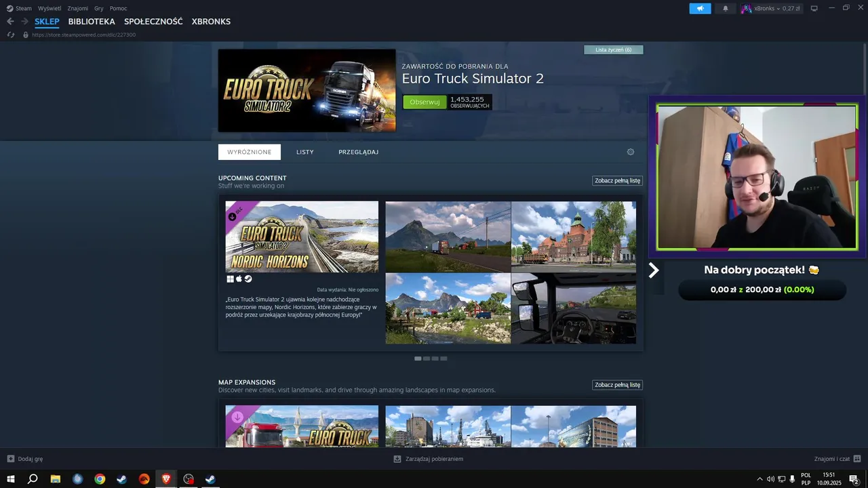The image size is (868, 488).
Task: Click the store URL address field
Action: (84, 35)
